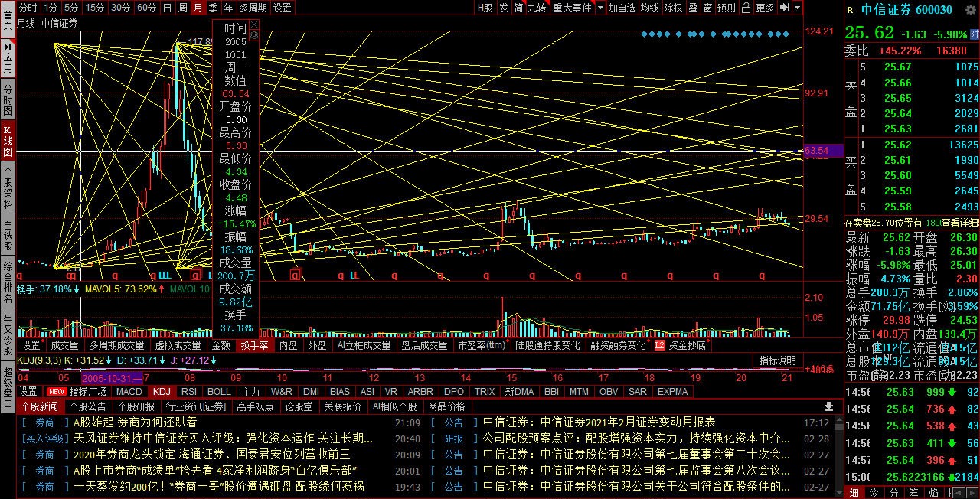Expand the dropdown arrow next to 重大事件
980x499 pixels.
tap(601, 8)
